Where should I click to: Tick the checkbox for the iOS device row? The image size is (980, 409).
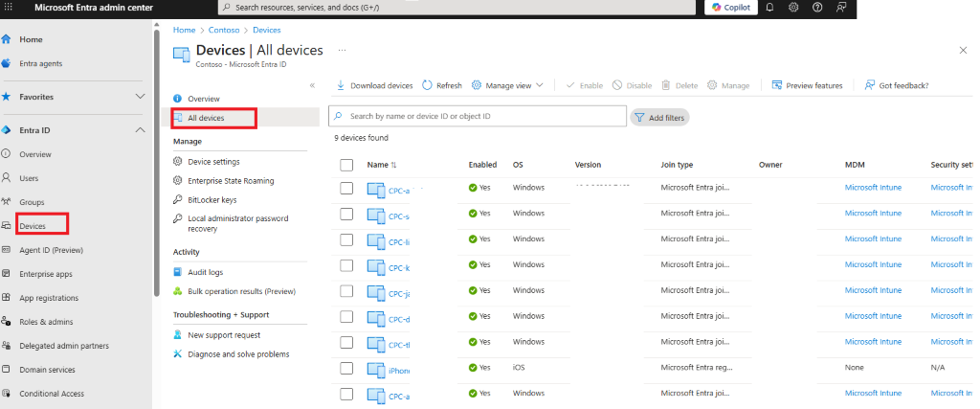(346, 369)
